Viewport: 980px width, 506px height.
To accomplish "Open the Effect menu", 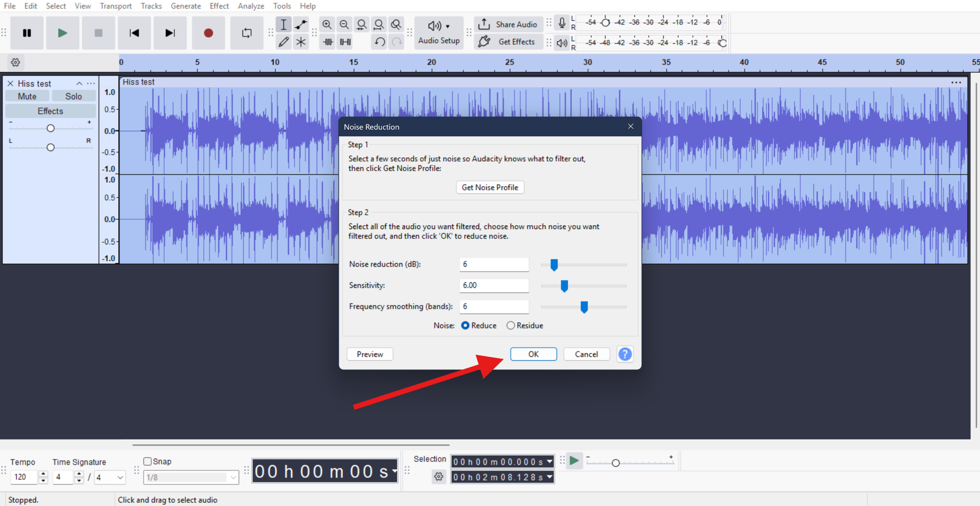I will [219, 6].
